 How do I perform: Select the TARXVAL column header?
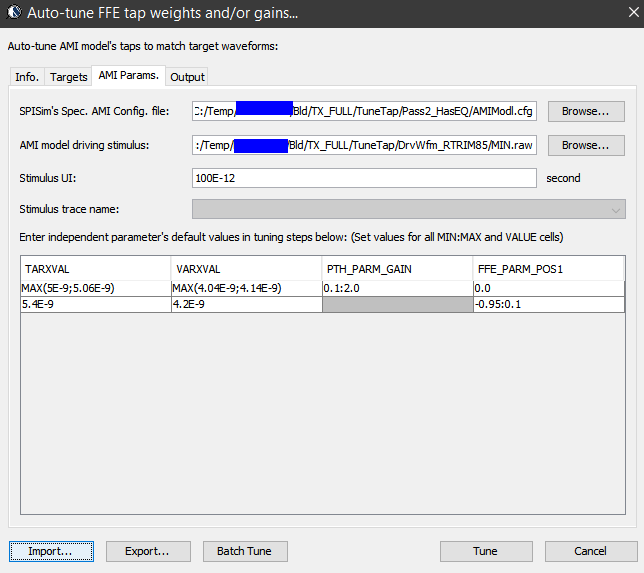[x=96, y=269]
